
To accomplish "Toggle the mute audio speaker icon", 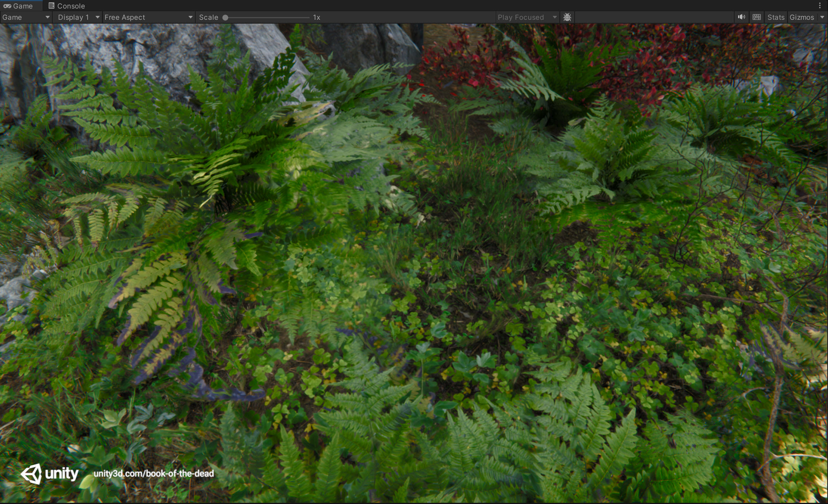I will coord(741,17).
